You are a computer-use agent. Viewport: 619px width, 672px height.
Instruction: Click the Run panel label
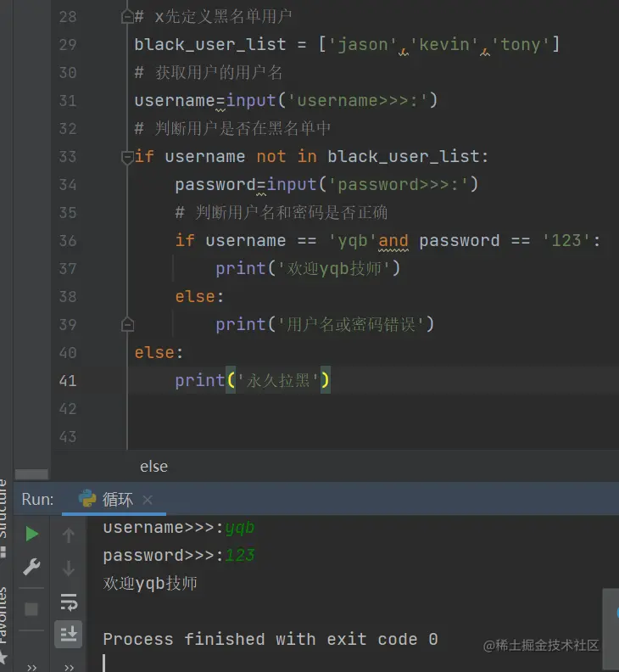coord(37,499)
